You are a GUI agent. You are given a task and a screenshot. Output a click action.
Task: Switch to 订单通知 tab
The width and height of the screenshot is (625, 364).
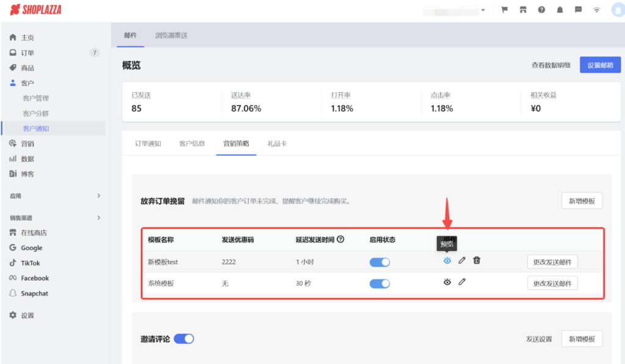click(148, 143)
